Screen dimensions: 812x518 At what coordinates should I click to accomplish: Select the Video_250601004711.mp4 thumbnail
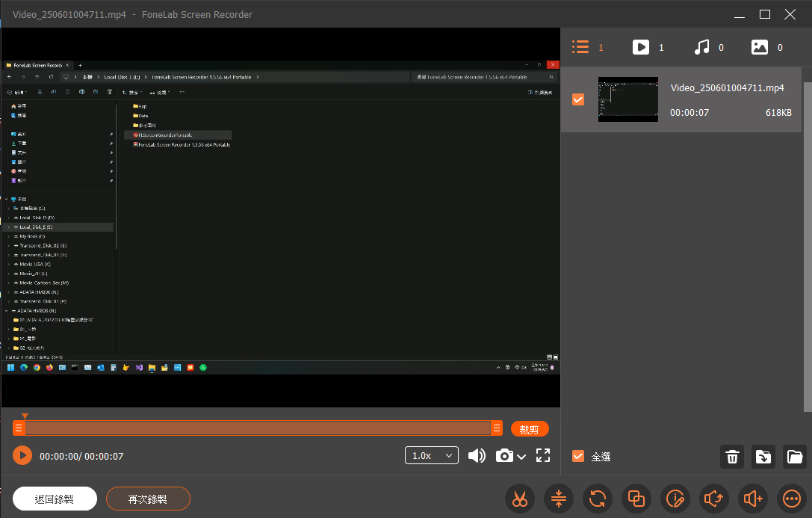pyautogui.click(x=628, y=99)
